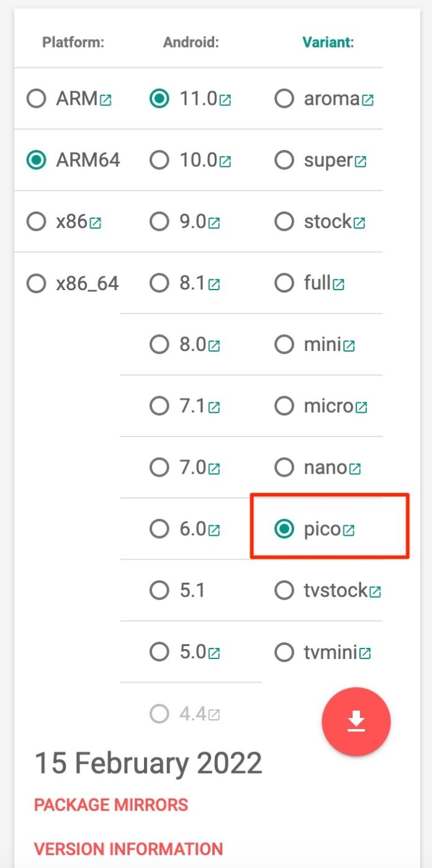Open external link icon beside aroma
Screen dimensions: 432x868
pyautogui.click(x=368, y=99)
